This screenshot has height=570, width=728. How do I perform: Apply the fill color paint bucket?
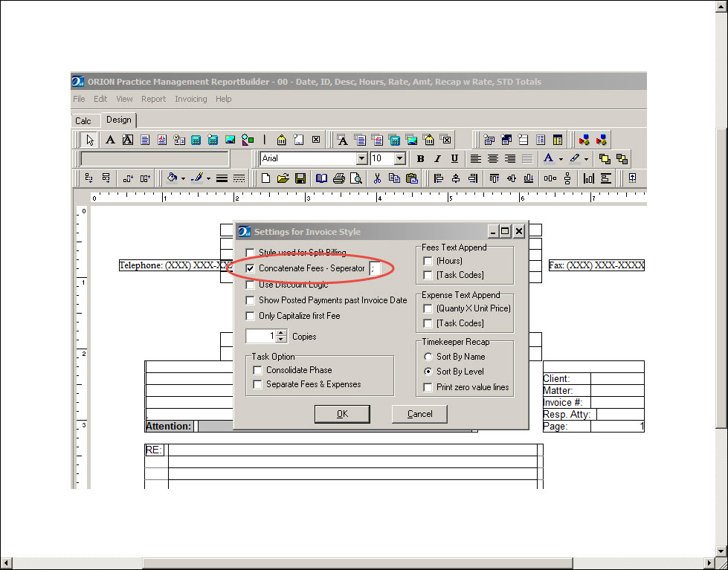coord(173,178)
